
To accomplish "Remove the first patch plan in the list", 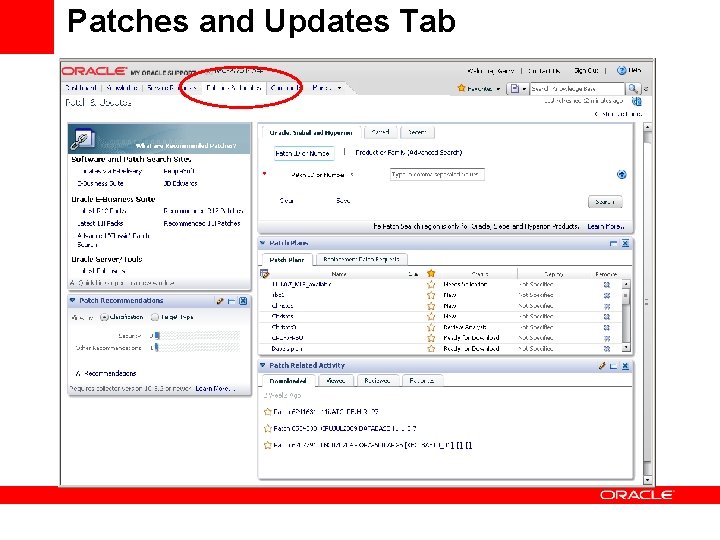I will click(x=607, y=285).
